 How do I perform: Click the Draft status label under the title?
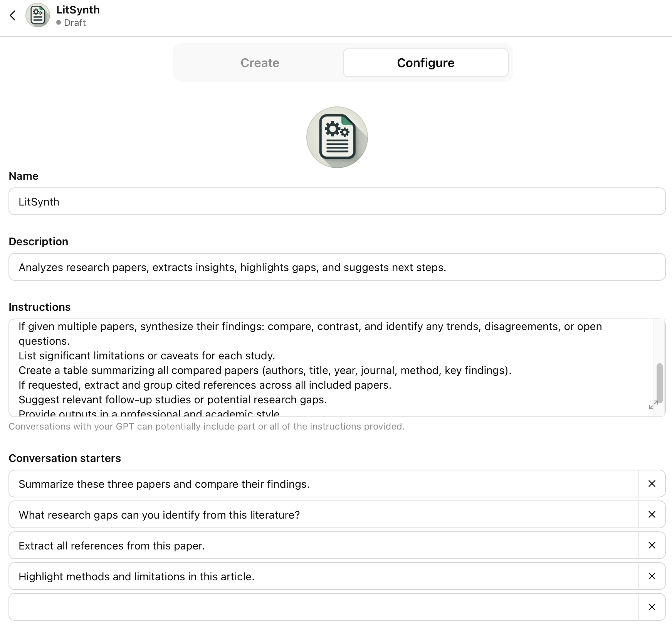pyautogui.click(x=74, y=23)
